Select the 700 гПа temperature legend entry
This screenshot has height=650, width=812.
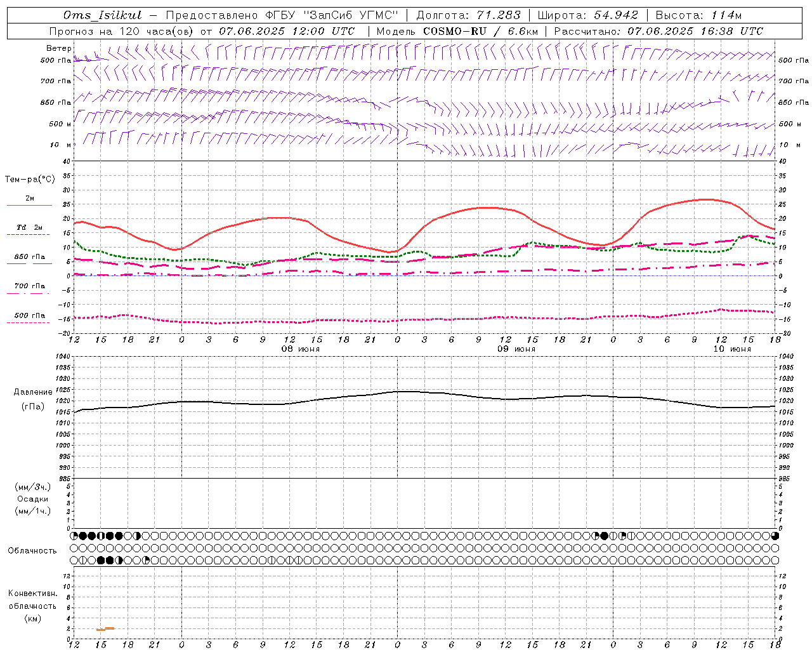(x=30, y=286)
